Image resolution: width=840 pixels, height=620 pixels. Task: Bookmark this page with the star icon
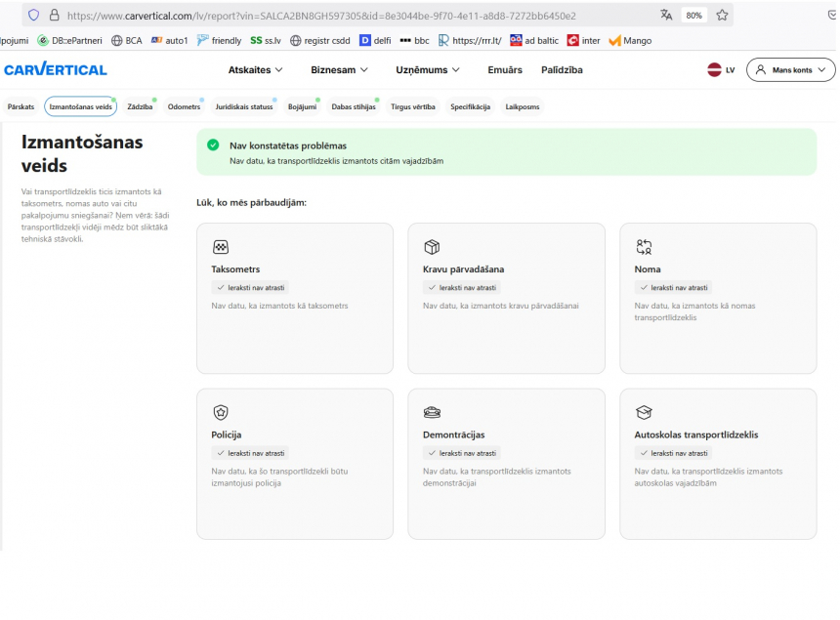coord(722,16)
